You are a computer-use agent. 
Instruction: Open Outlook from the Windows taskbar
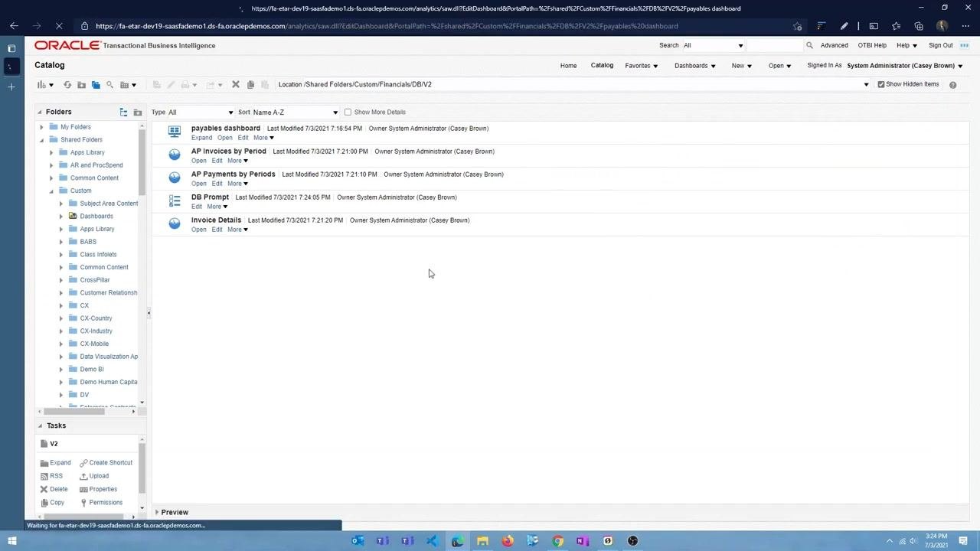pyautogui.click(x=358, y=541)
